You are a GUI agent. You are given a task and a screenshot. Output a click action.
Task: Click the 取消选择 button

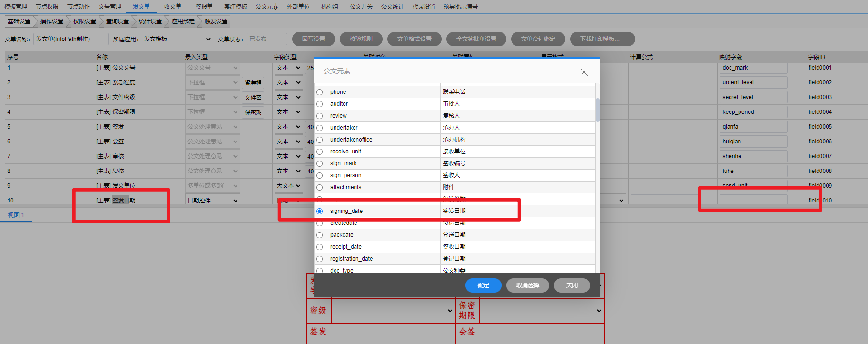pyautogui.click(x=527, y=285)
